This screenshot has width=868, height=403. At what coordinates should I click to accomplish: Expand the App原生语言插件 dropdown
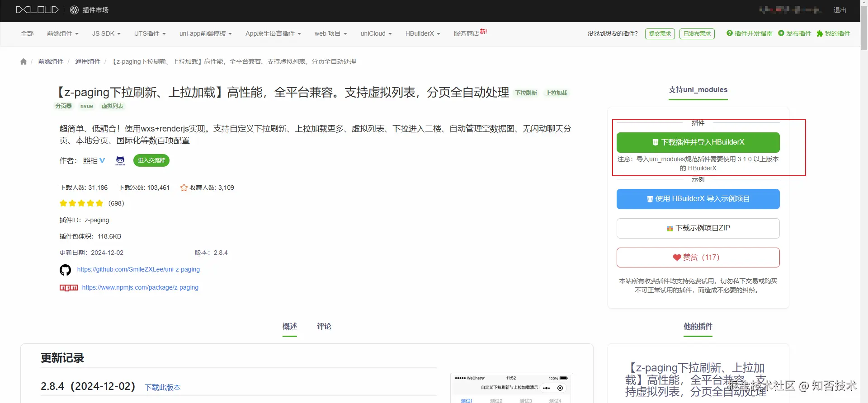(273, 33)
